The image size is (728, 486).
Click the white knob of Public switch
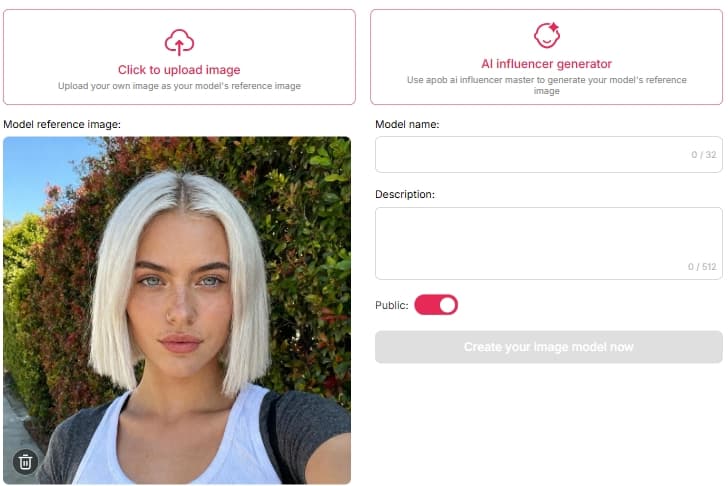point(447,305)
